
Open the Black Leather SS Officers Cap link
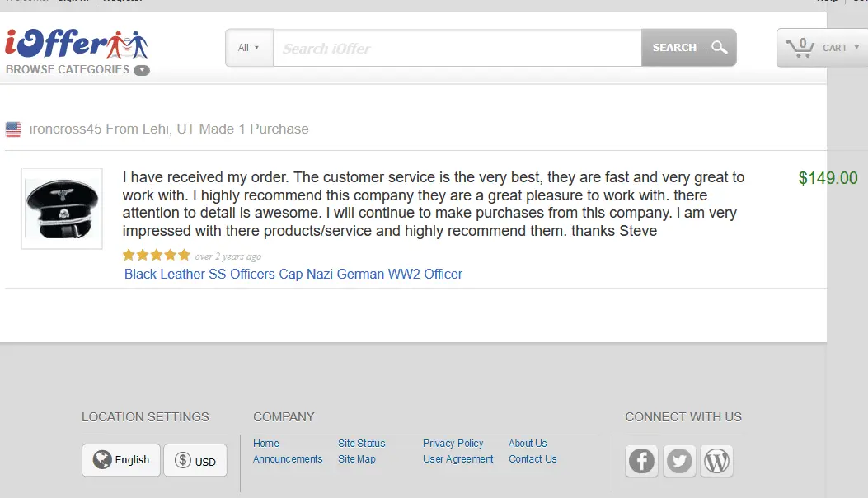point(293,274)
